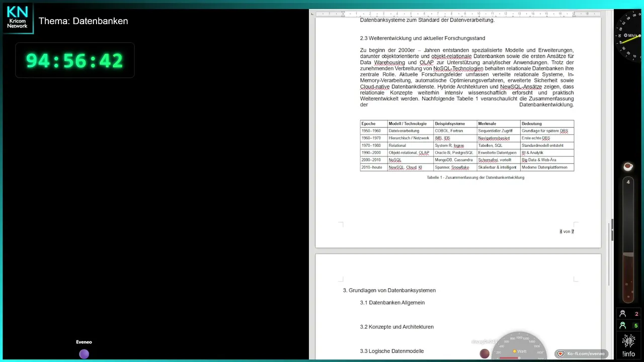Open the Ko-fi.com/eveneo link badge
The width and height of the screenshot is (644, 362).
click(581, 354)
